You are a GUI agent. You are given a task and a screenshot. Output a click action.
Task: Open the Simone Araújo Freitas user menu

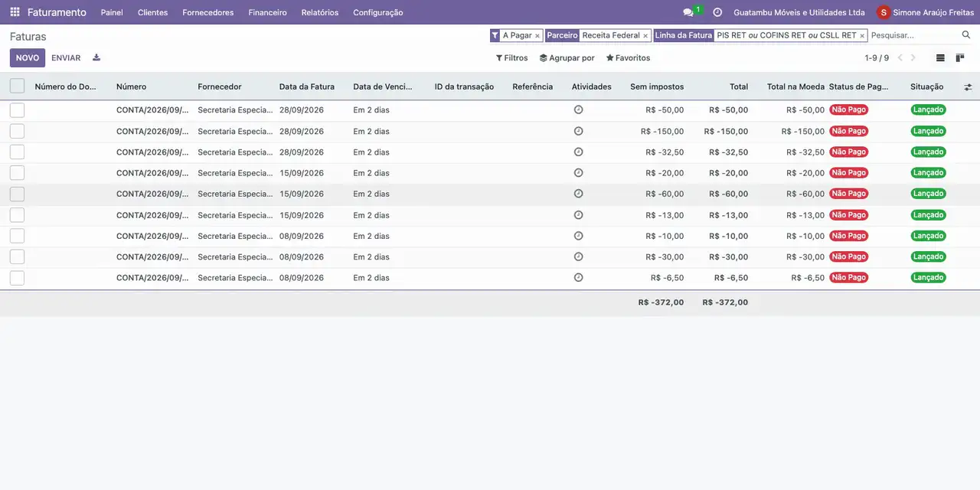(x=926, y=12)
